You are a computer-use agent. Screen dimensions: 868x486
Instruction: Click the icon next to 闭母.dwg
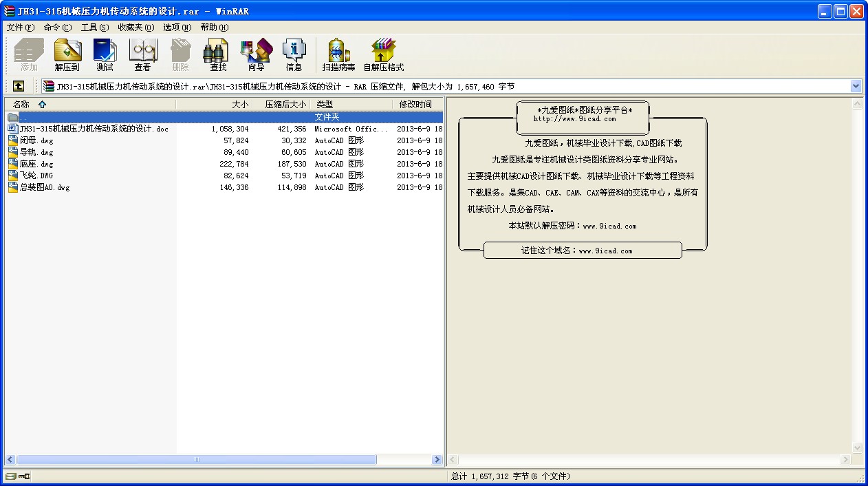(13, 140)
